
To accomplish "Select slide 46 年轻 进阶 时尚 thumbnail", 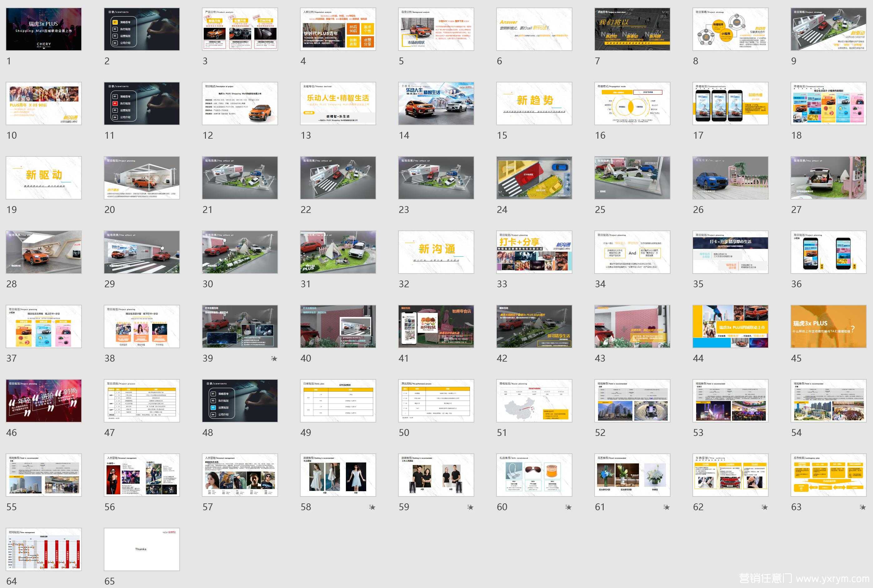I will coord(44,401).
